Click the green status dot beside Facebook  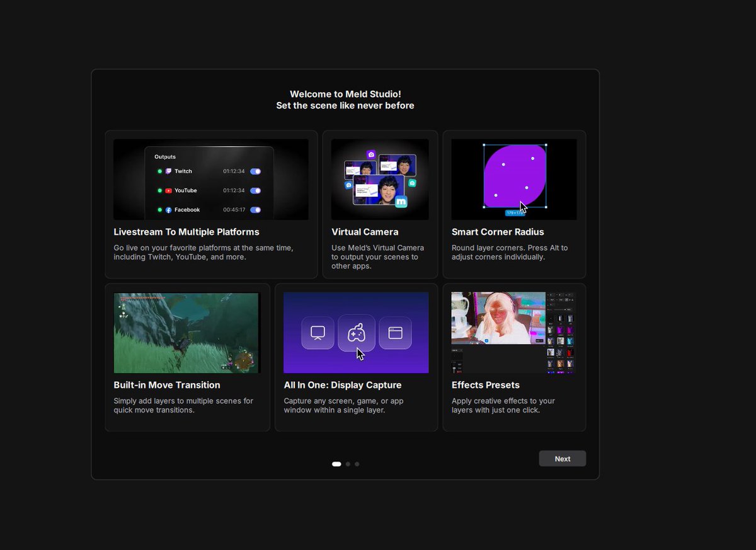click(x=160, y=210)
